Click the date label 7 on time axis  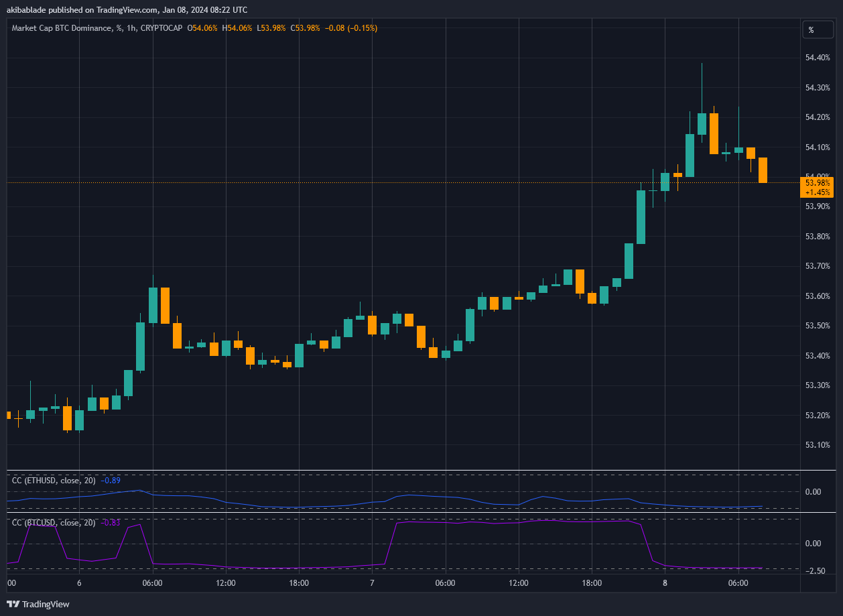tap(372, 583)
